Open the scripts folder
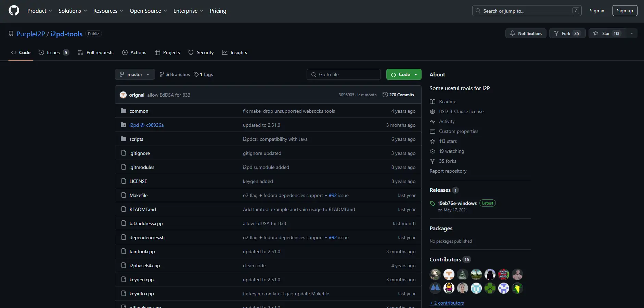 coord(136,139)
